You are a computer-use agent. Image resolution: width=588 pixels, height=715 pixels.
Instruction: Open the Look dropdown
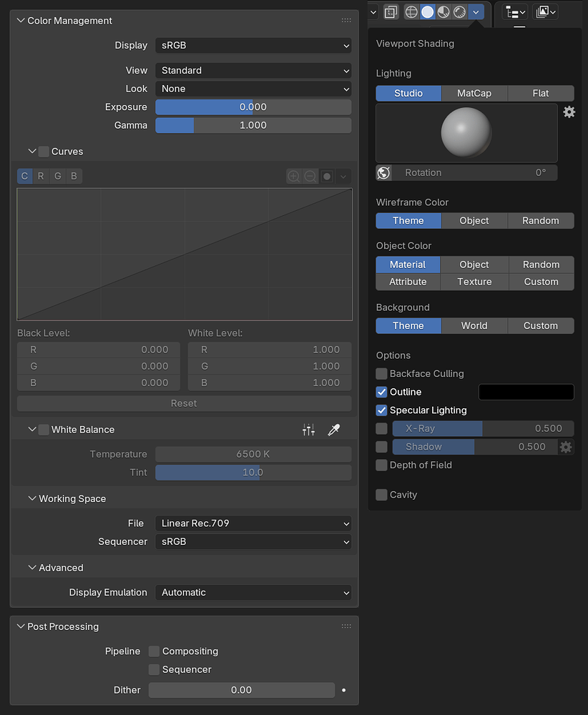253,89
